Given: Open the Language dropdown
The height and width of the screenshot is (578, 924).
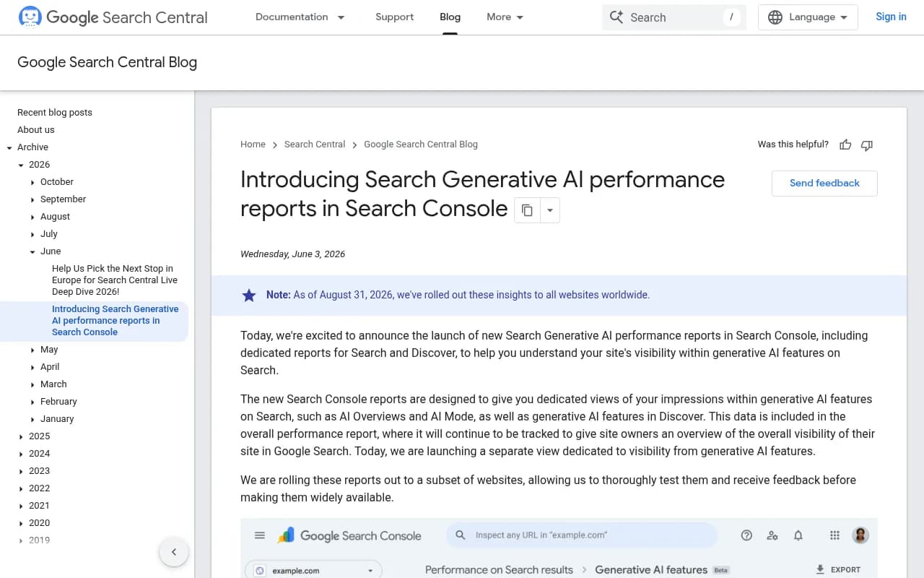Looking at the screenshot, I should (x=808, y=17).
